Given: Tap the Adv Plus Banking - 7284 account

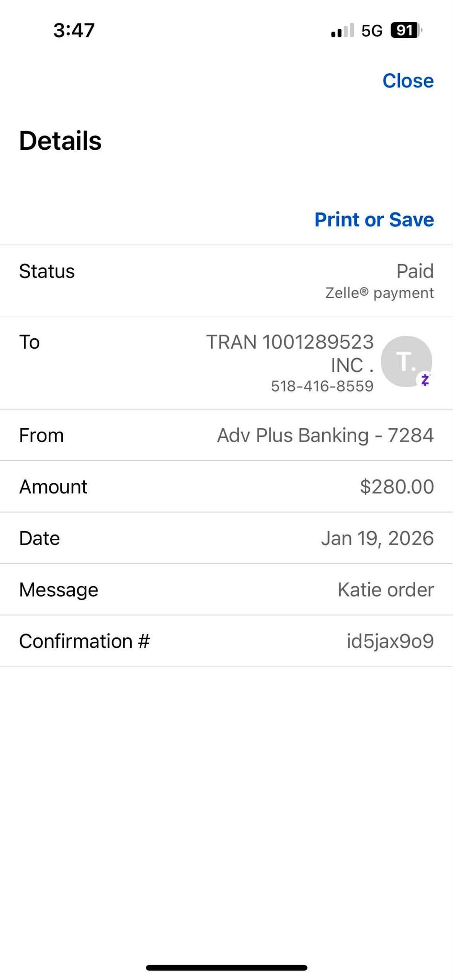Looking at the screenshot, I should point(325,435).
